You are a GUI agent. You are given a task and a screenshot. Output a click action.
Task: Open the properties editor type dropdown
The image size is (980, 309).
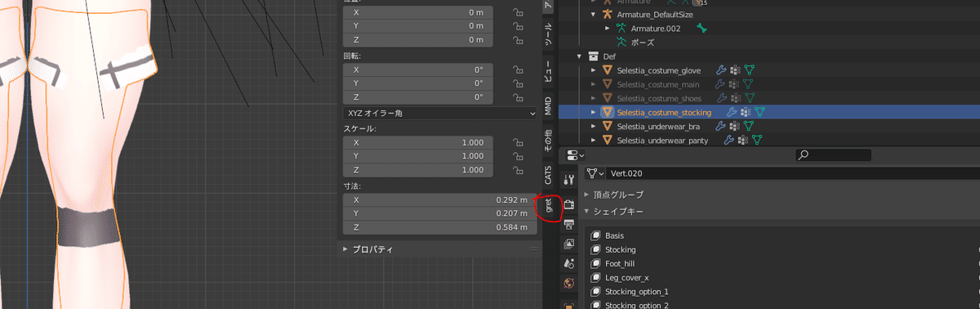(x=575, y=154)
